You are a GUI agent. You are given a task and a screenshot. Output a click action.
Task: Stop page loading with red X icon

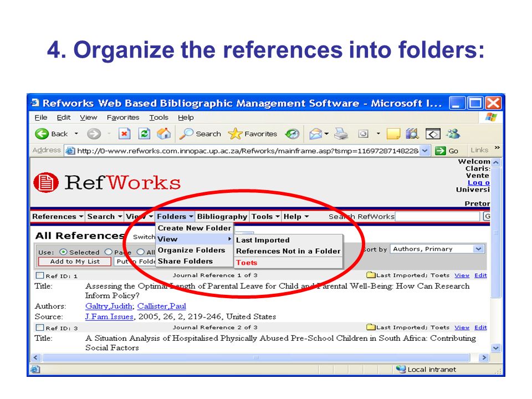click(x=125, y=134)
